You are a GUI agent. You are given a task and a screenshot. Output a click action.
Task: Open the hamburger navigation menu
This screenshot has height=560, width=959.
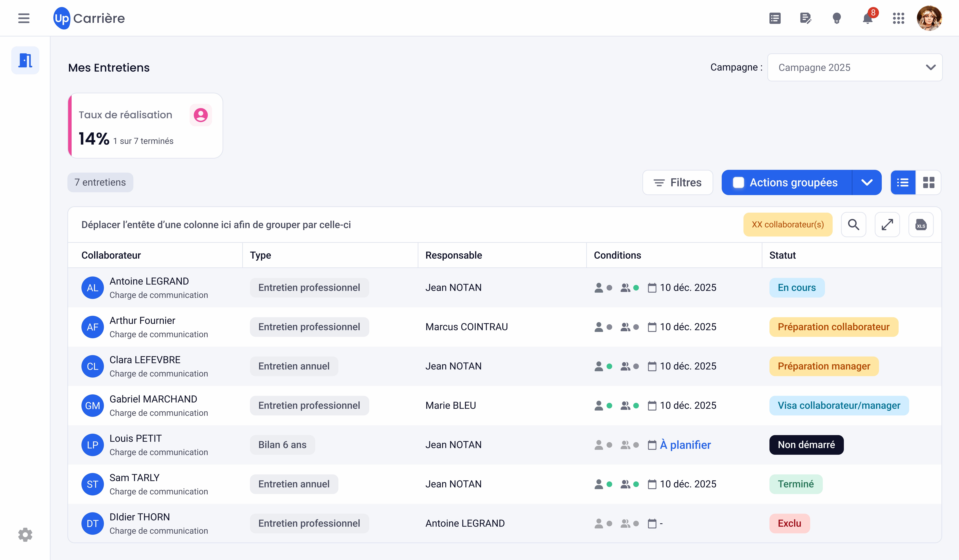[x=24, y=18]
